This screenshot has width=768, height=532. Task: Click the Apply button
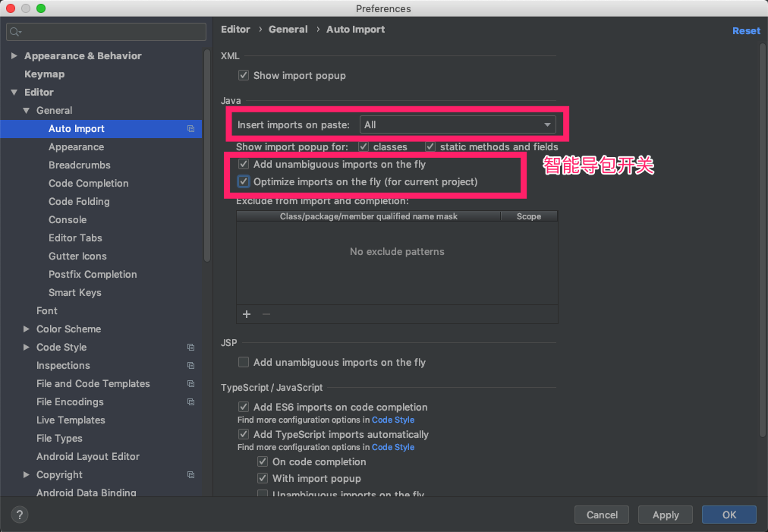click(x=666, y=515)
